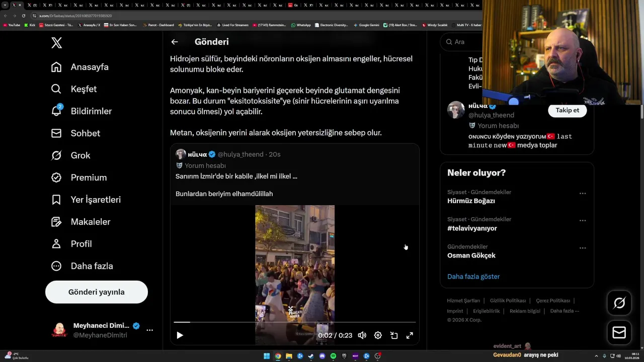Image resolution: width=644 pixels, height=362 pixels.
Task: Click the browser back arrow
Action: (x=6, y=16)
